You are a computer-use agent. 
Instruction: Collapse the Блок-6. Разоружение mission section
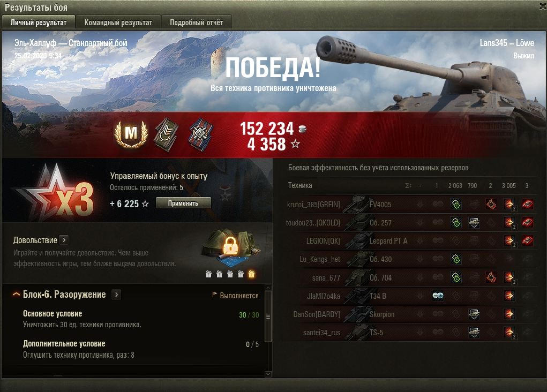[x=16, y=295]
